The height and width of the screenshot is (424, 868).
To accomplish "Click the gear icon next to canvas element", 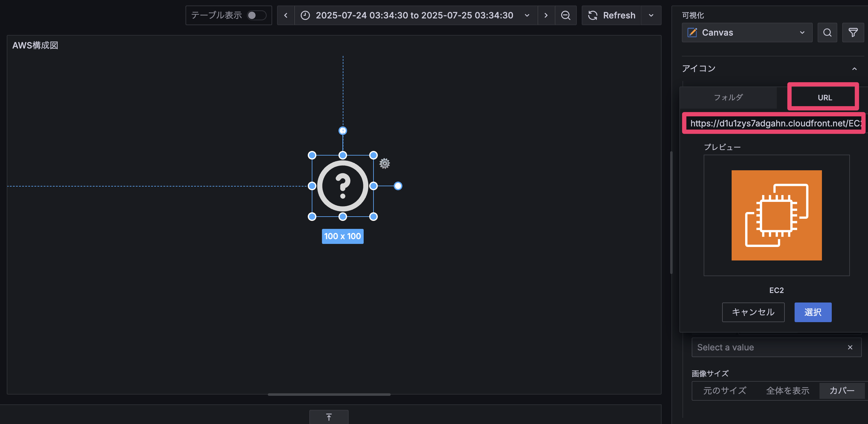I will pyautogui.click(x=385, y=164).
